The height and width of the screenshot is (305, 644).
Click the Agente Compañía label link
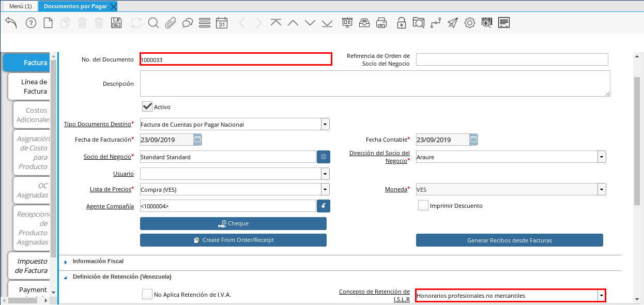point(110,206)
